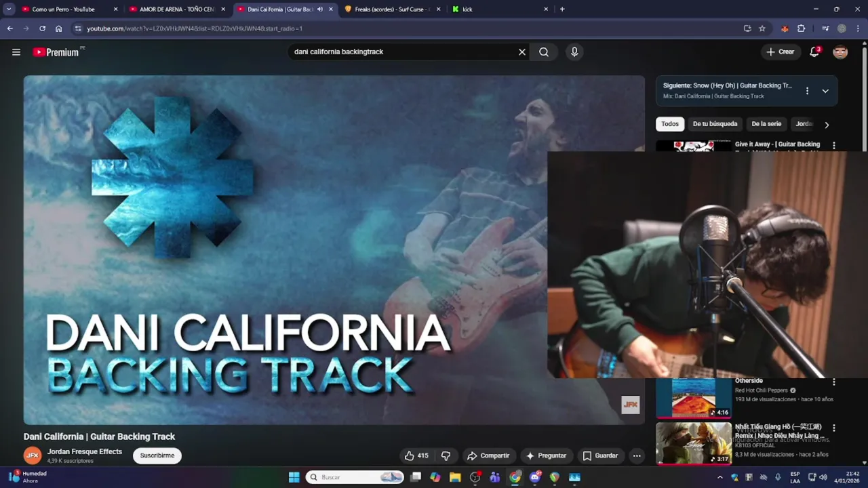Switch to the AMOR DE ARENA tab
This screenshot has width=868, height=488.
click(x=177, y=9)
